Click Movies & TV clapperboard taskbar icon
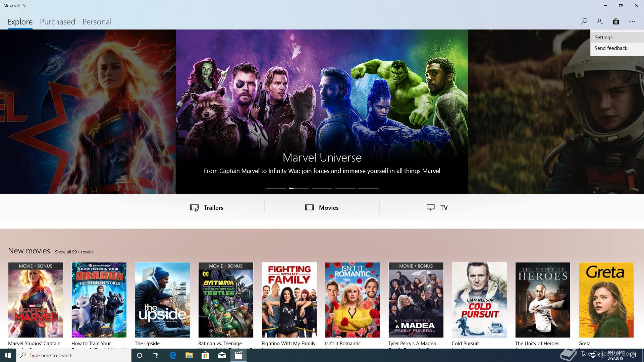The image size is (644, 362). click(x=238, y=355)
